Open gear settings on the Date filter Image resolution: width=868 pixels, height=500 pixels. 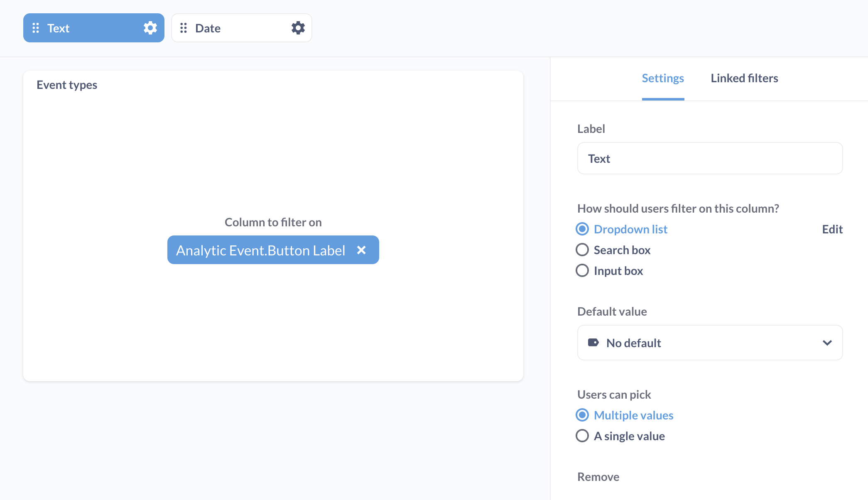pos(298,28)
